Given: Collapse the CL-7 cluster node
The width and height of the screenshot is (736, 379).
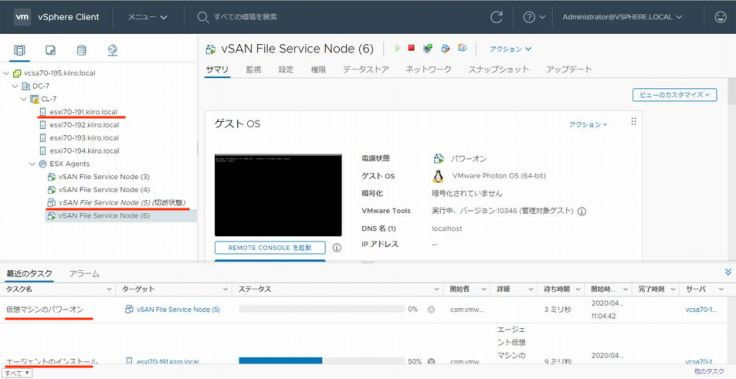Looking at the screenshot, I should (24, 99).
